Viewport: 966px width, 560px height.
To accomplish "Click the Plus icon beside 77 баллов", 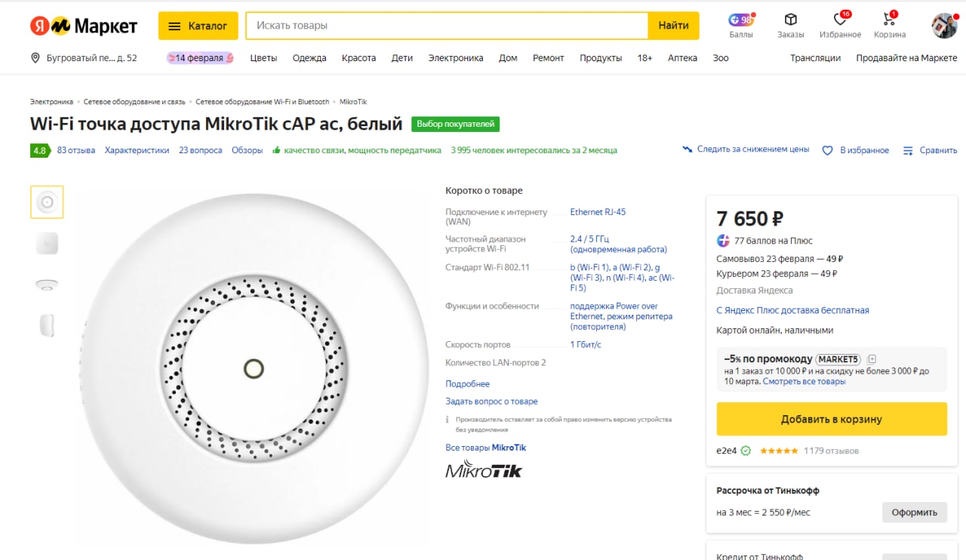I will coord(723,241).
